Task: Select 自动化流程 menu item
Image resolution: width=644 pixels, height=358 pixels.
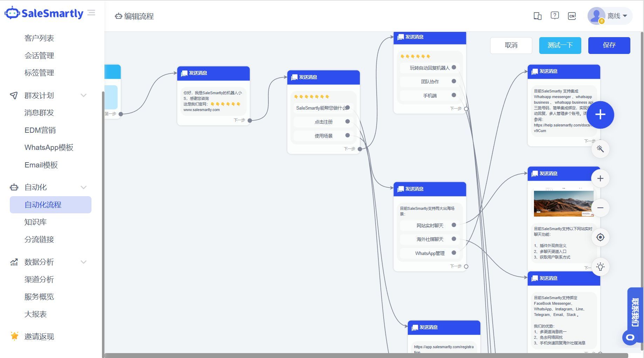Action: [x=50, y=205]
